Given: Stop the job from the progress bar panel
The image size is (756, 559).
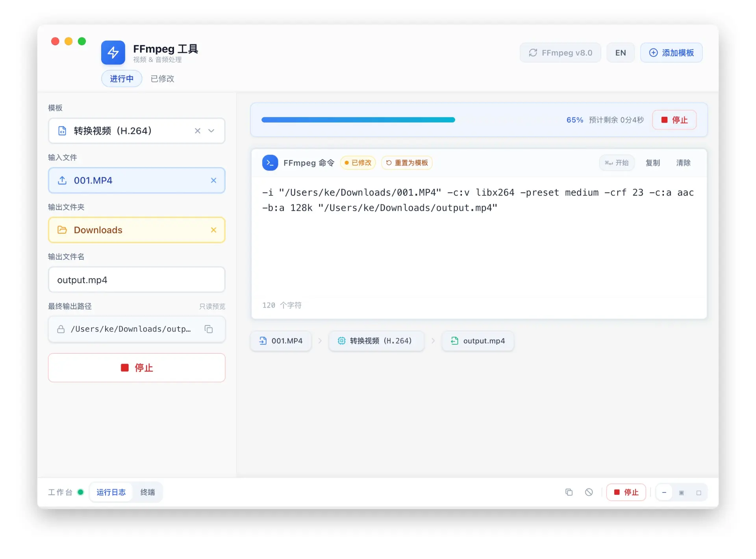Looking at the screenshot, I should tap(674, 120).
